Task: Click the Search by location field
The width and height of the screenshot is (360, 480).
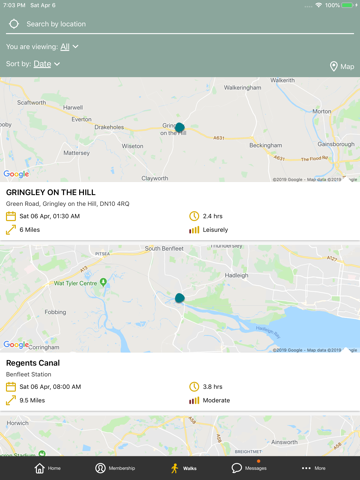Action: 180,24
